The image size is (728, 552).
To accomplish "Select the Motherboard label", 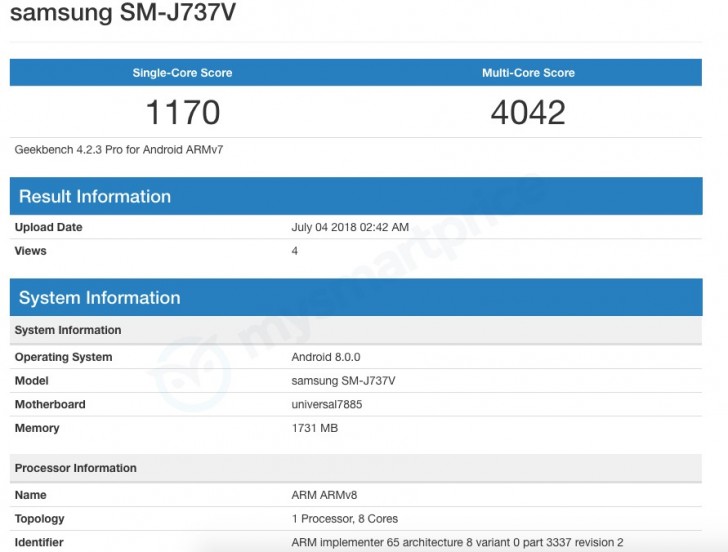I will click(50, 404).
